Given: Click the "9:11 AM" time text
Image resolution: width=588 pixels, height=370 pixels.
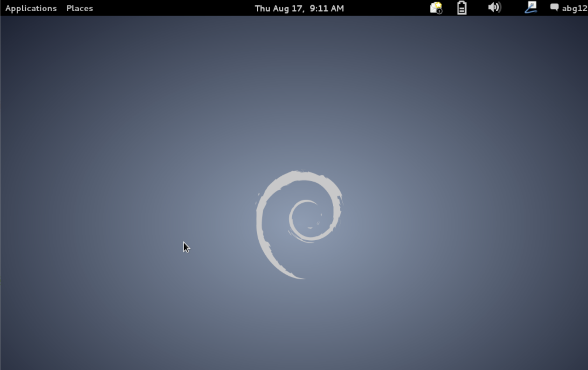Looking at the screenshot, I should pos(327,8).
